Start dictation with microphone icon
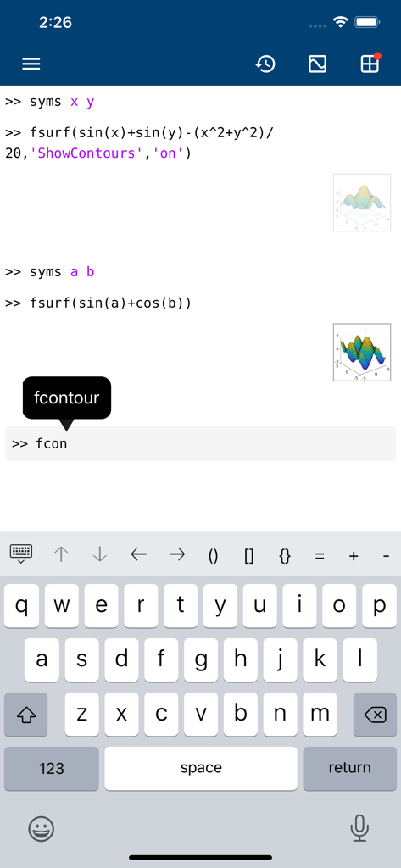The height and width of the screenshot is (868, 401). [360, 829]
